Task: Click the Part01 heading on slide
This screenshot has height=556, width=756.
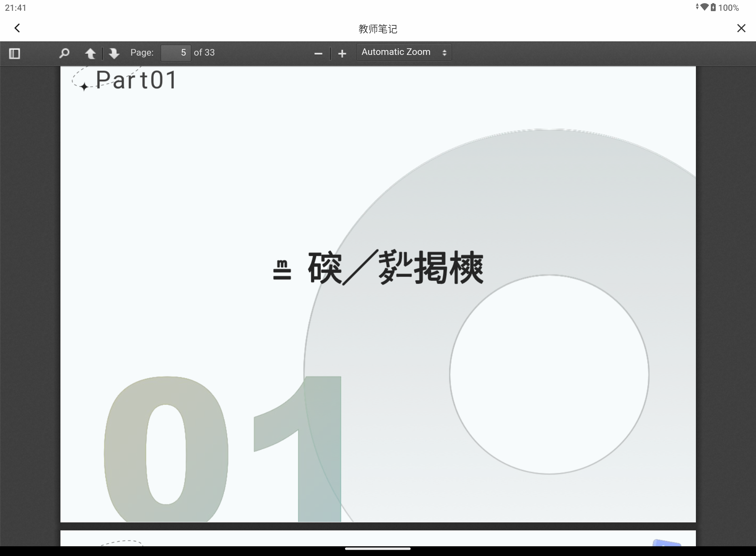Action: pyautogui.click(x=136, y=80)
